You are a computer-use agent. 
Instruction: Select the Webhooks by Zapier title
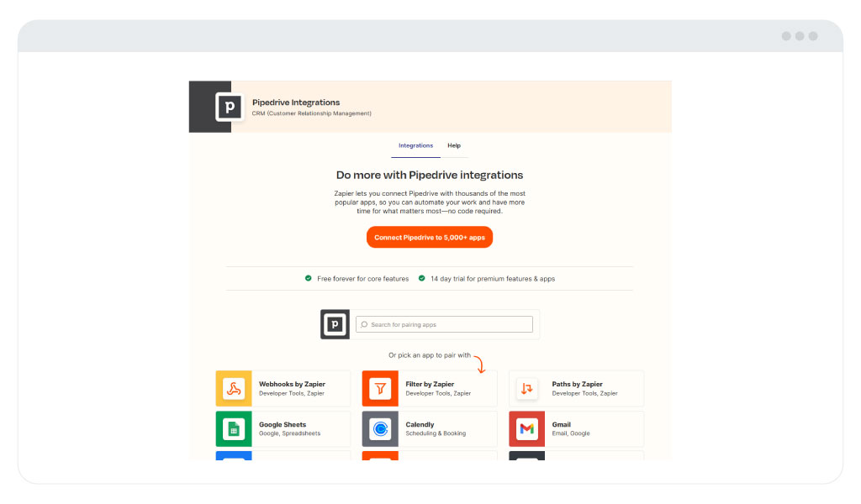point(292,384)
